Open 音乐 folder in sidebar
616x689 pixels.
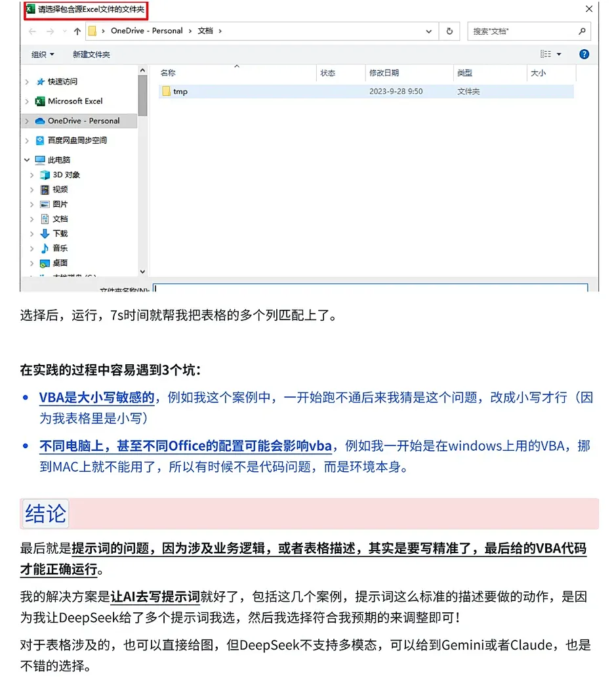tap(60, 248)
